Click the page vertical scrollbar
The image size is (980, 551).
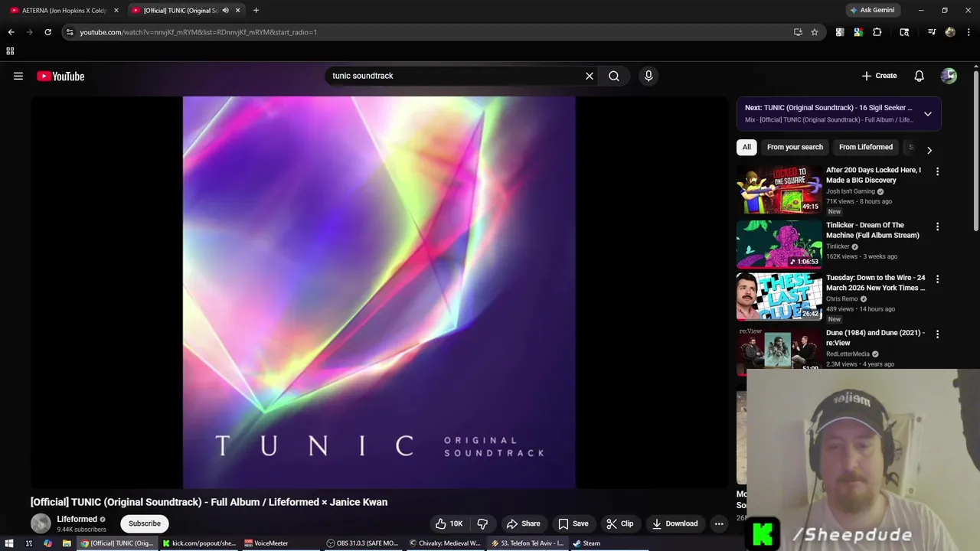pyautogui.click(x=976, y=149)
